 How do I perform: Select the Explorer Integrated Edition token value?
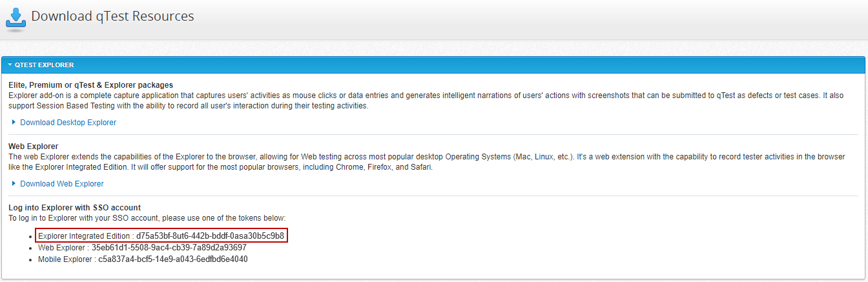tap(210, 236)
